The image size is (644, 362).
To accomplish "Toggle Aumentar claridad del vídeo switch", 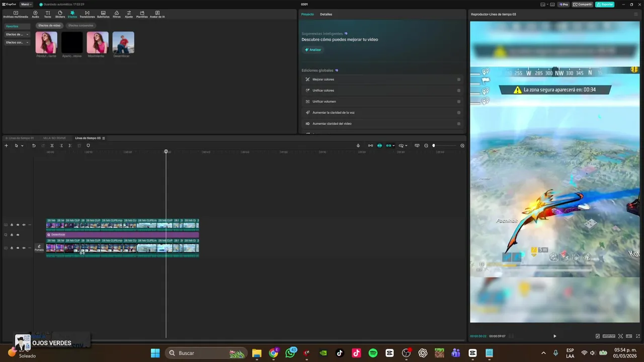I will coord(458,124).
